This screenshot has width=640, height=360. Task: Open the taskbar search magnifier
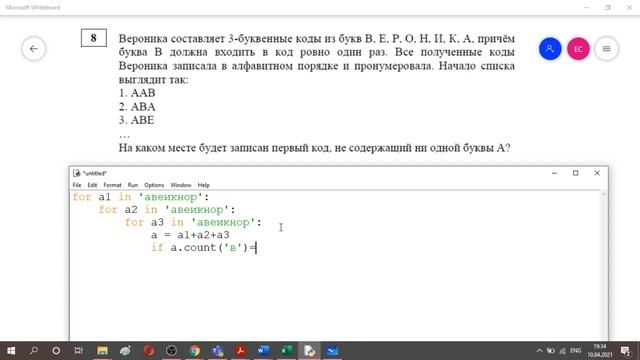(34, 351)
